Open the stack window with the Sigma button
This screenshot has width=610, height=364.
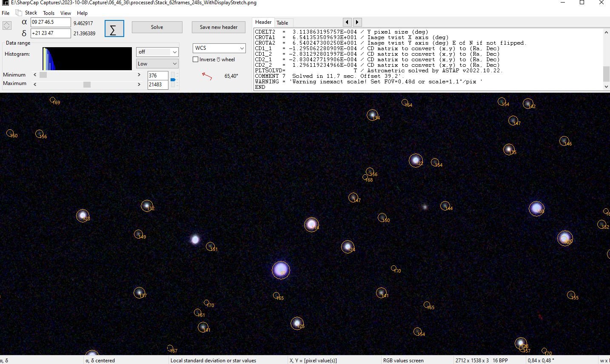click(114, 29)
